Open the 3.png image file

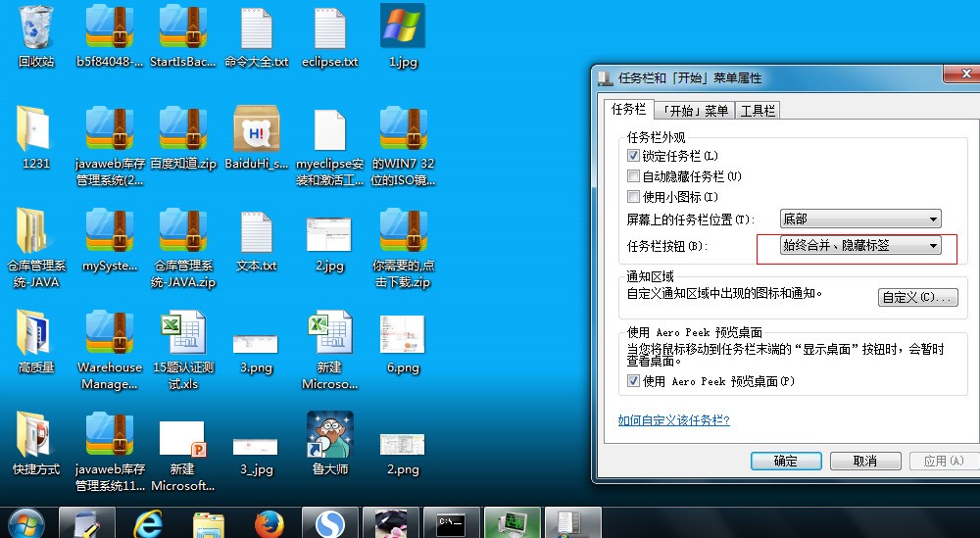256,344
